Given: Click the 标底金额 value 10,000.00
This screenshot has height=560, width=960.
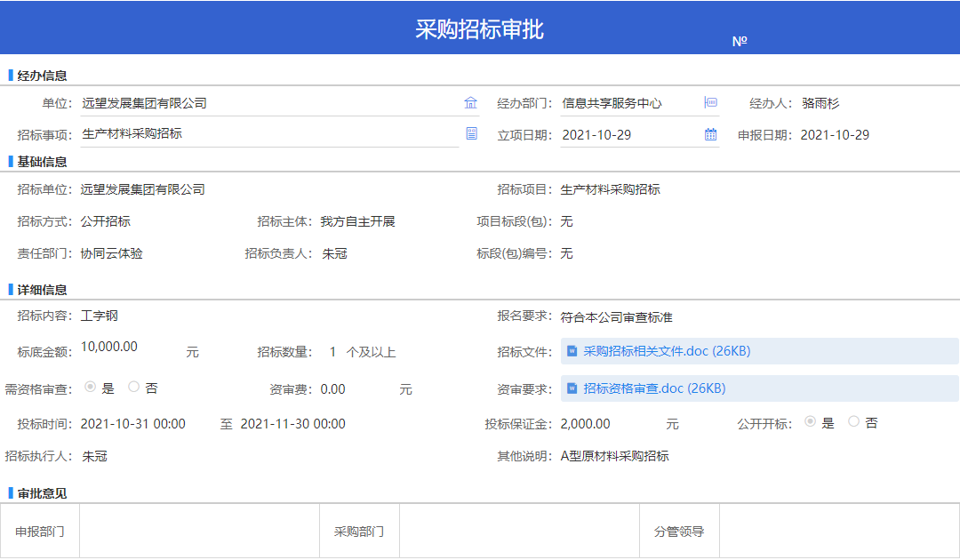Looking at the screenshot, I should [x=109, y=347].
